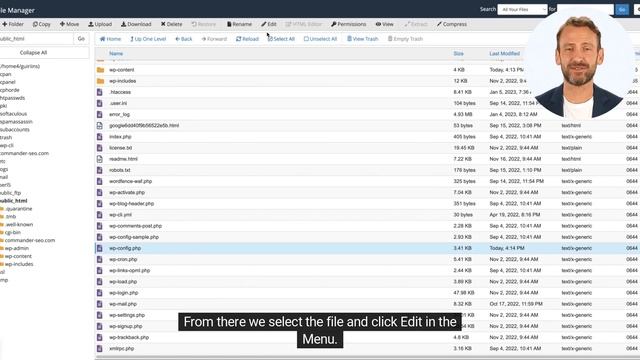Viewport: 640px width, 360px height.
Task: Select the robots.txt file name
Action: pos(120,170)
